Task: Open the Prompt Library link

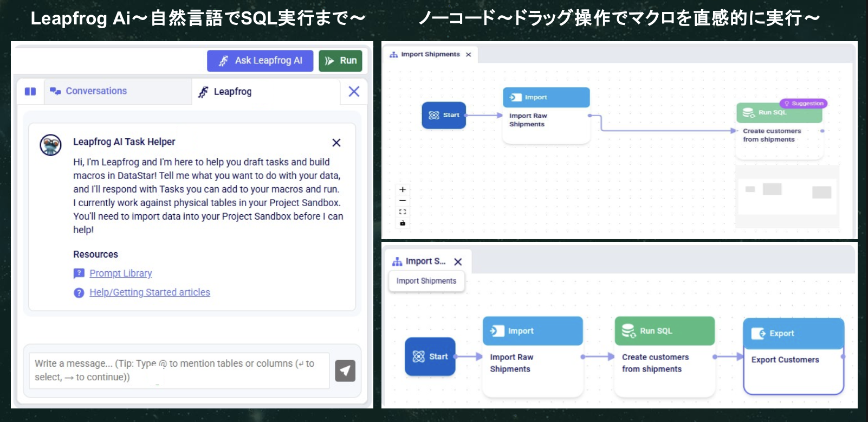Action: click(x=120, y=273)
